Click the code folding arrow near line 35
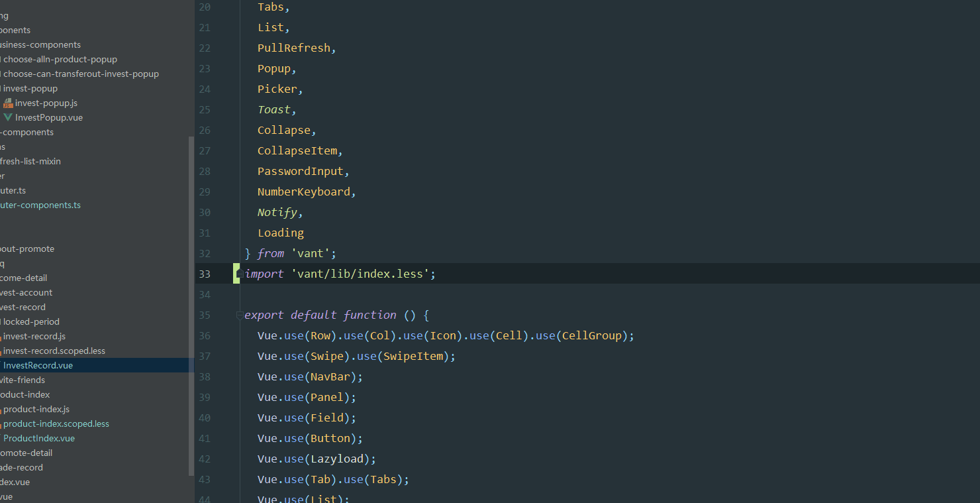 [238, 316]
